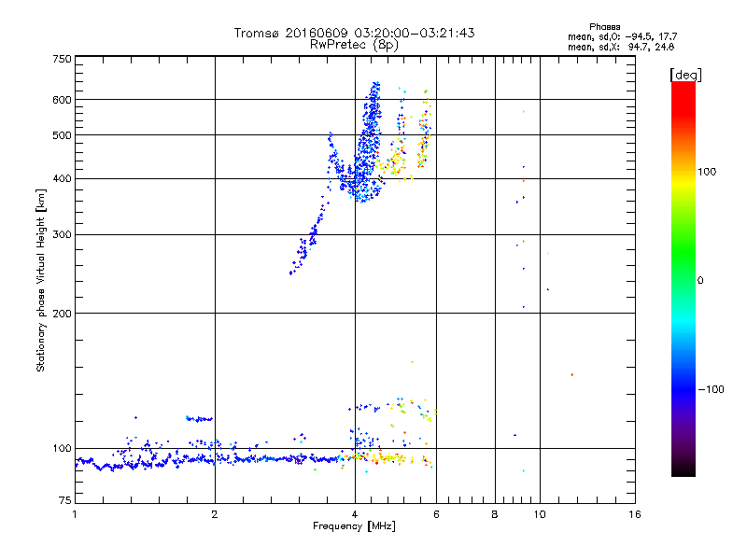This screenshot has width=747, height=560.
Task: Click the x-axis tick label '4'
Action: [x=355, y=514]
